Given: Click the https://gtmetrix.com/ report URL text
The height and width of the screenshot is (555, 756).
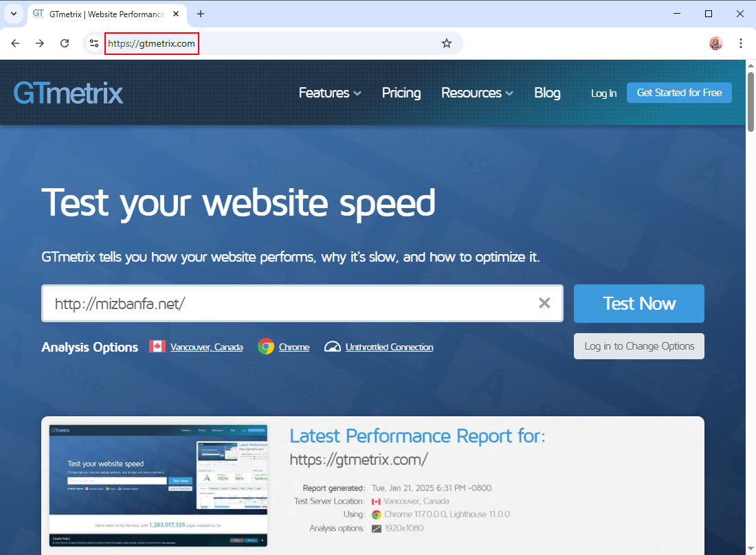Looking at the screenshot, I should point(358,460).
